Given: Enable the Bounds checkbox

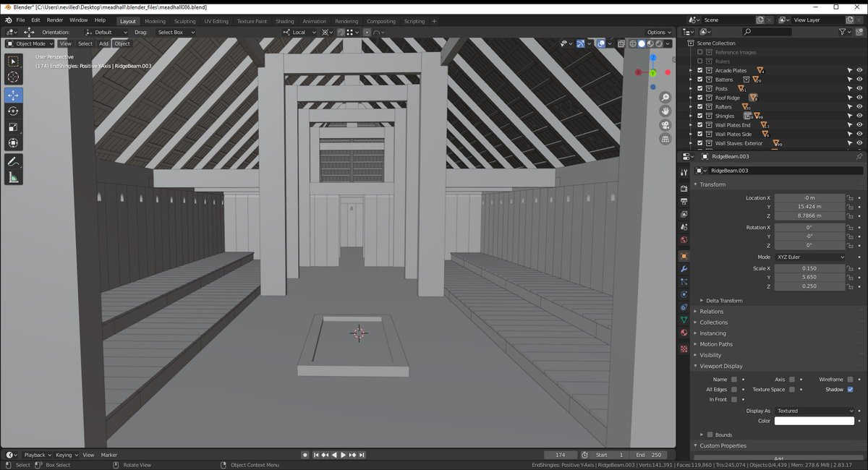Looking at the screenshot, I should point(710,435).
